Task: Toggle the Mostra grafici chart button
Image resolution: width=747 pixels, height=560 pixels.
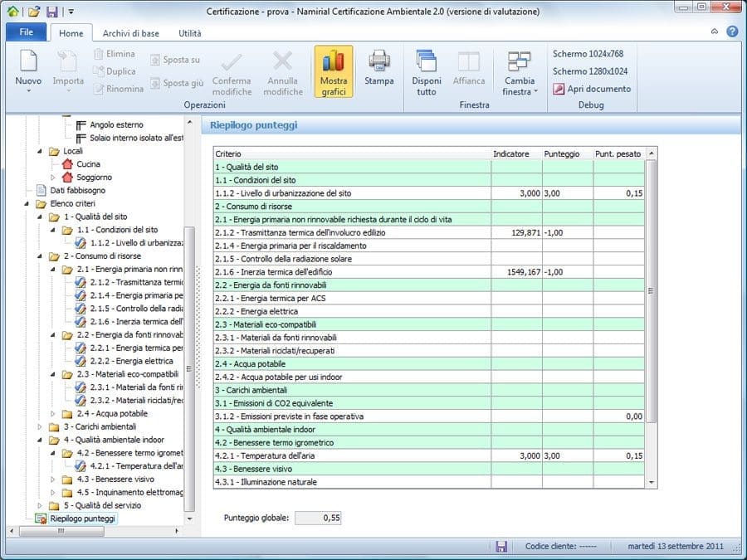Action: pos(334,71)
